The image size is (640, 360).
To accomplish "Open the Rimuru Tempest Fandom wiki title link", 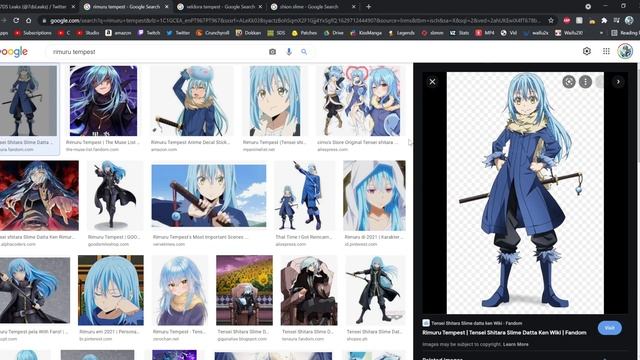I will coord(504,333).
